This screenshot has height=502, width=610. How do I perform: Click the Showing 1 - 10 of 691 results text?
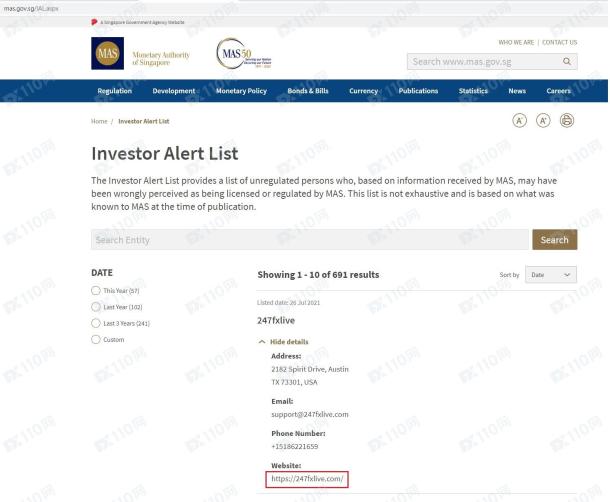[318, 275]
